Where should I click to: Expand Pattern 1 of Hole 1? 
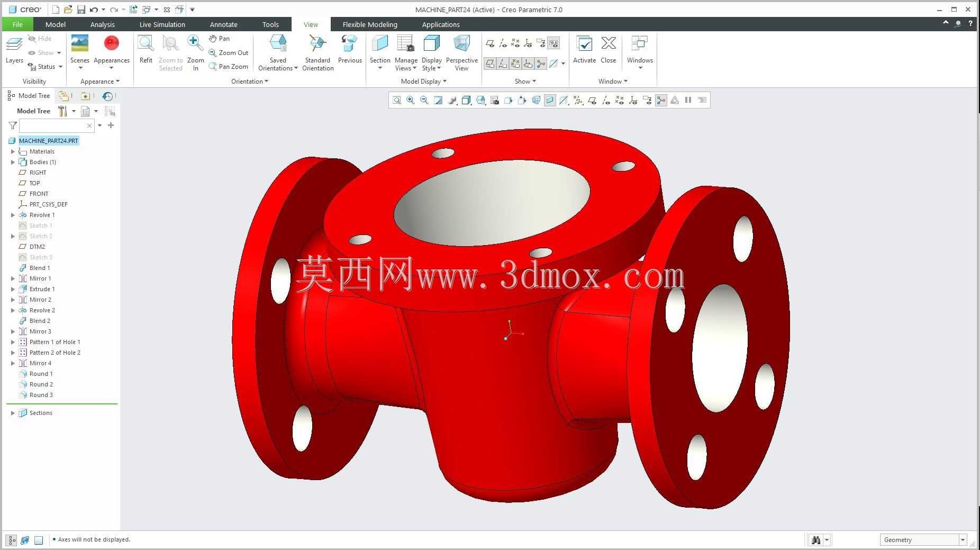tap(13, 342)
